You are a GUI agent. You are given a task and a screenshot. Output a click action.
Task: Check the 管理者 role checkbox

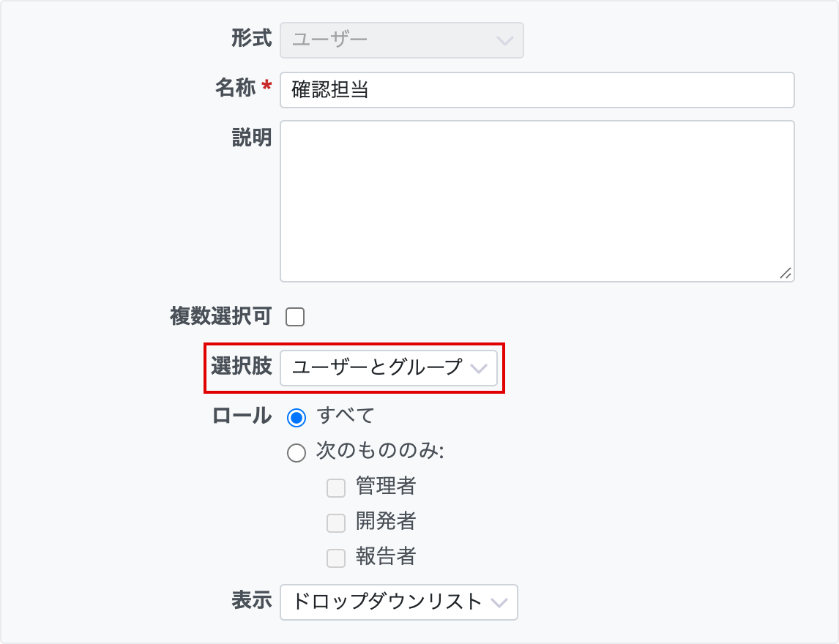[336, 488]
